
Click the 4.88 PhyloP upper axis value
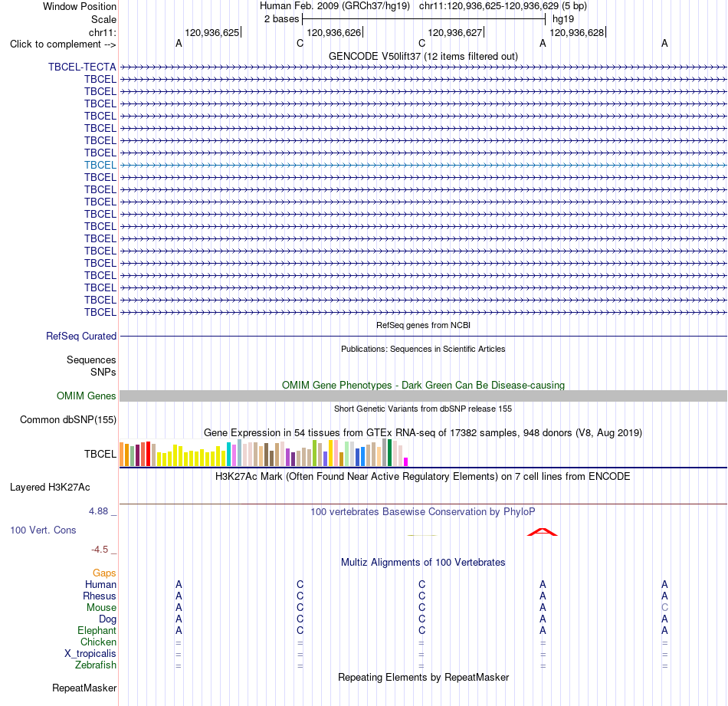98,511
